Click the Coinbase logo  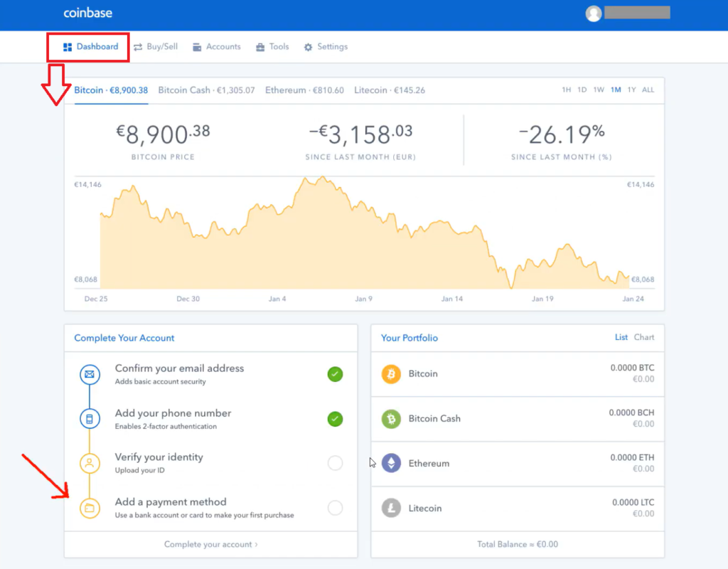(87, 13)
